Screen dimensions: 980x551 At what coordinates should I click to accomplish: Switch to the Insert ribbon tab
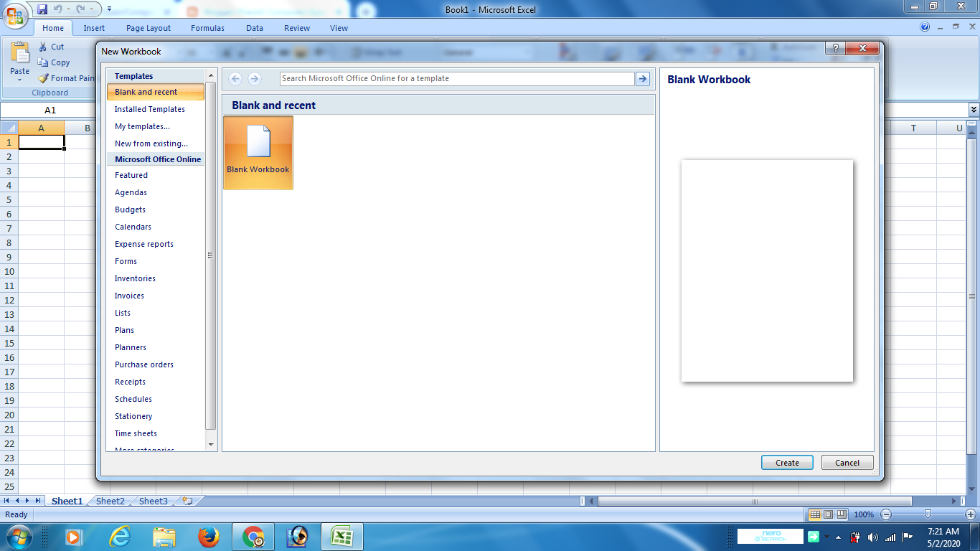94,28
